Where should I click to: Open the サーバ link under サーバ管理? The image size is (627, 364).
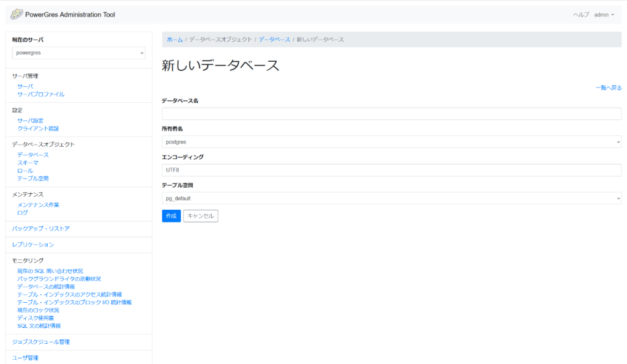(25, 86)
